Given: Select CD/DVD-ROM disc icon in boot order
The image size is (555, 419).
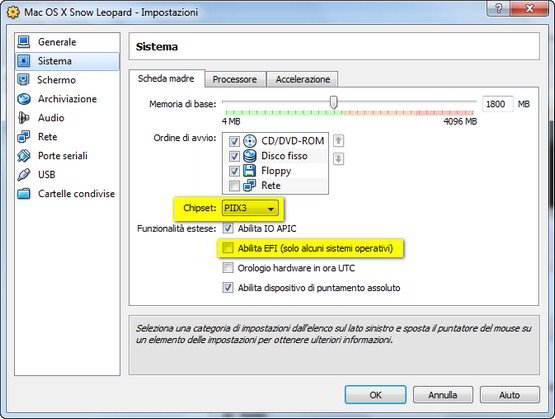Looking at the screenshot, I should [x=250, y=141].
